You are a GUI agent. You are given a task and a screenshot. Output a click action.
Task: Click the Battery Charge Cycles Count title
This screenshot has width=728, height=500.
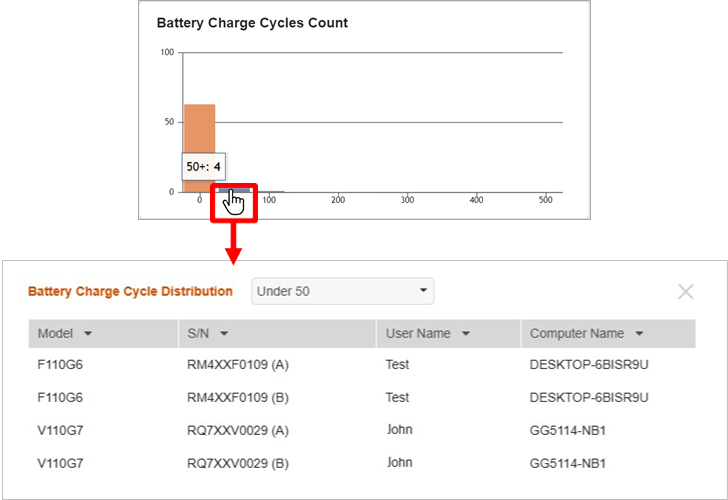[x=252, y=23]
